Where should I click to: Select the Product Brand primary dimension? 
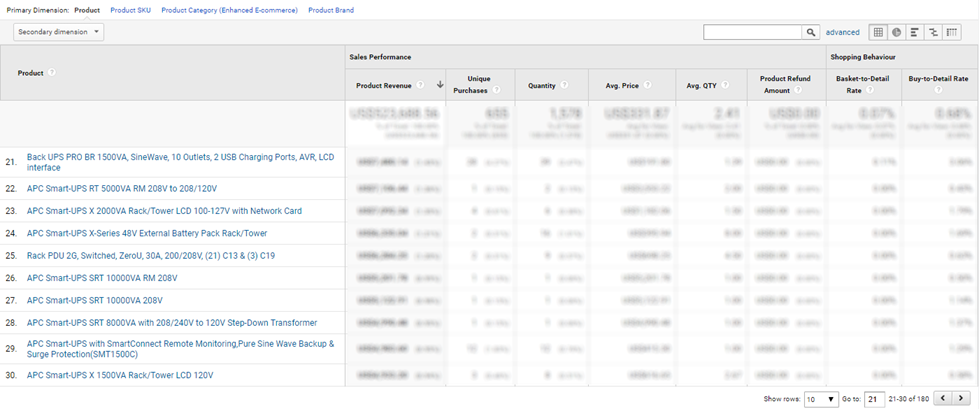[x=331, y=11]
